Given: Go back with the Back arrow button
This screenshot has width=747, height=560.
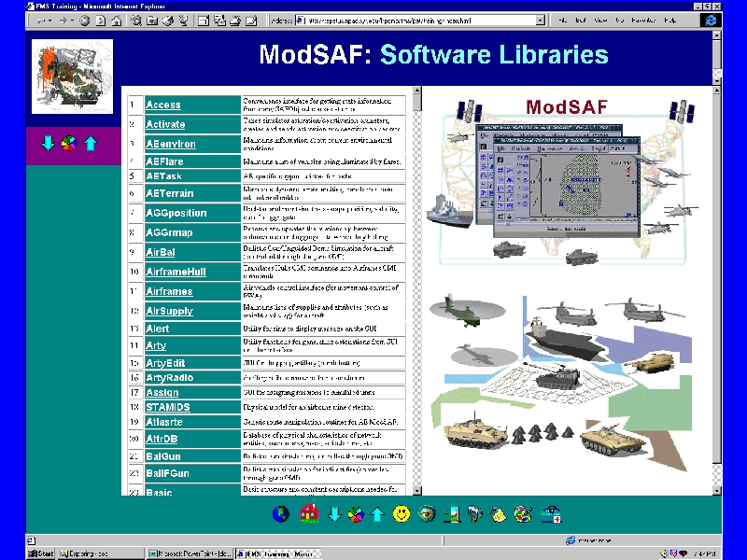Looking at the screenshot, I should [x=41, y=21].
